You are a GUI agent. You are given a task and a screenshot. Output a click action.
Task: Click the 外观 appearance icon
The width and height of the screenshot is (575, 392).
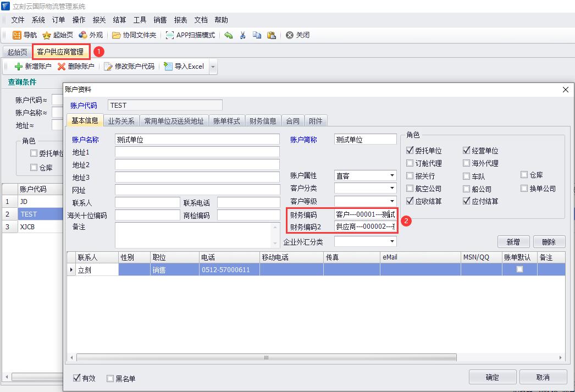coord(83,35)
